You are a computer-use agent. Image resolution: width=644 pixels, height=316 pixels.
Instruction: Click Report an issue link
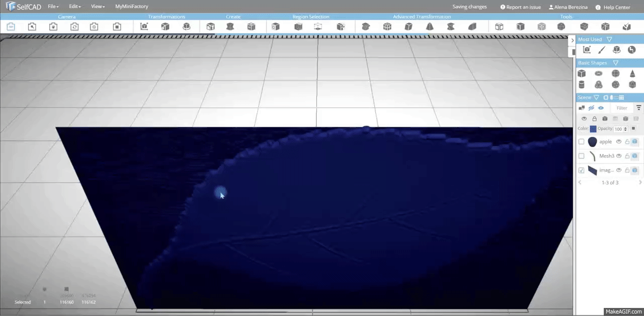pos(520,7)
